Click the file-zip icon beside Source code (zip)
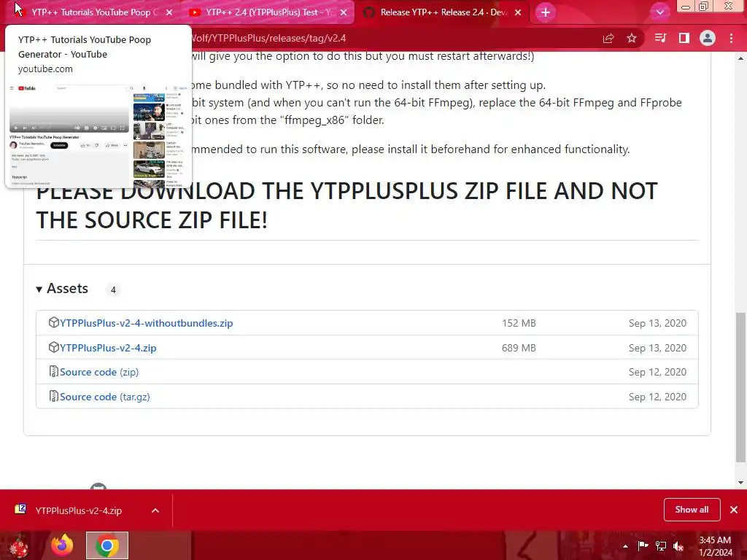 click(x=53, y=371)
